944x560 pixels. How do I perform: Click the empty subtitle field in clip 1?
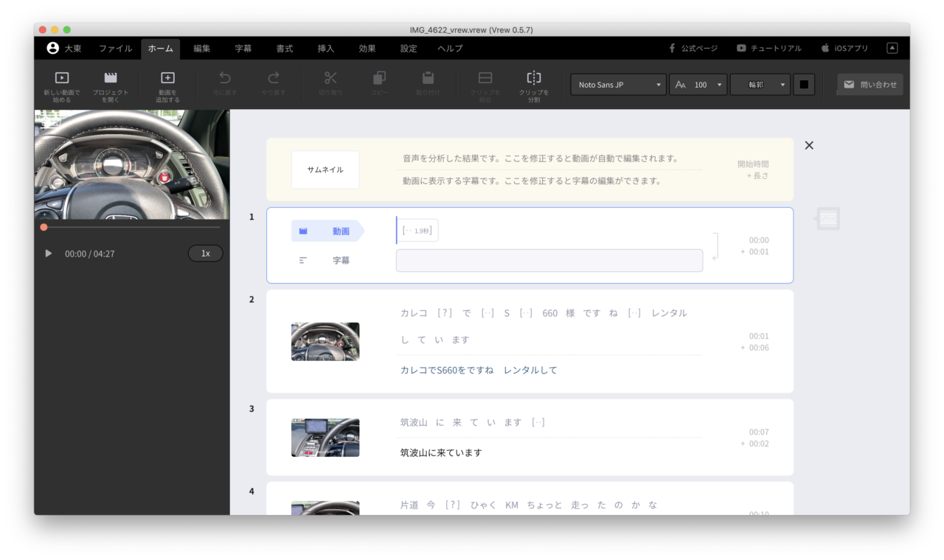click(549, 260)
